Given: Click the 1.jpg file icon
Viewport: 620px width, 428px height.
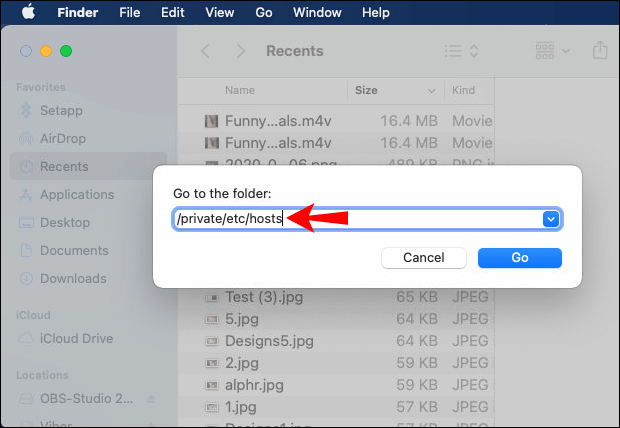Looking at the screenshot, I should coord(212,407).
